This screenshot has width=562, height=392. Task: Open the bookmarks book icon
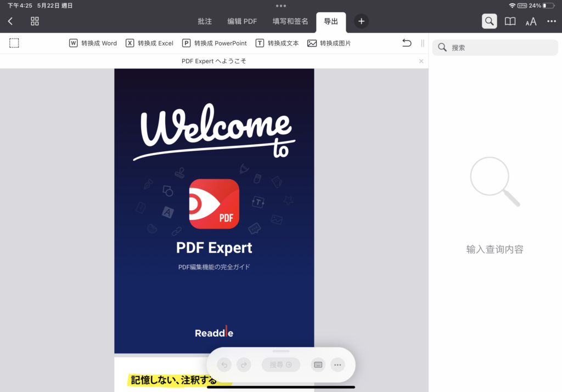tap(510, 21)
